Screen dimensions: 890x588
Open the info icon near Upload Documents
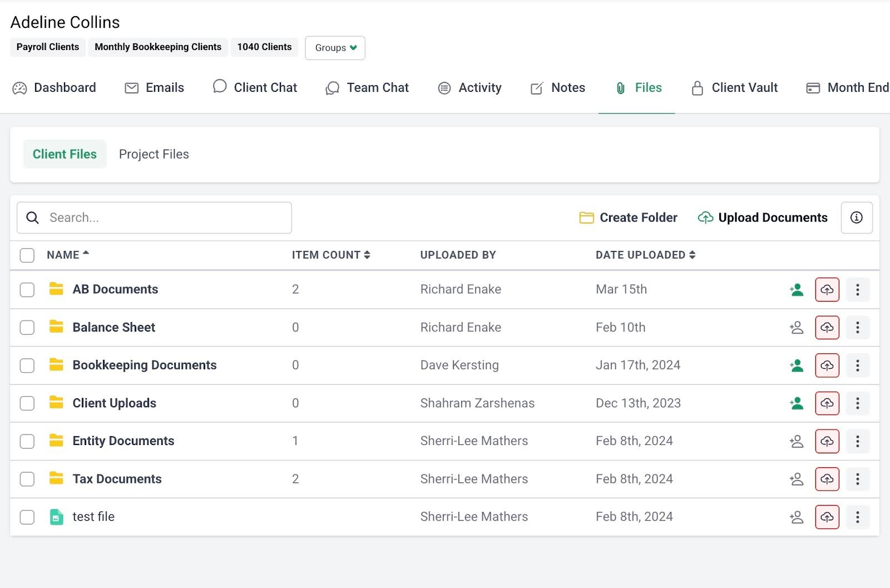click(857, 218)
